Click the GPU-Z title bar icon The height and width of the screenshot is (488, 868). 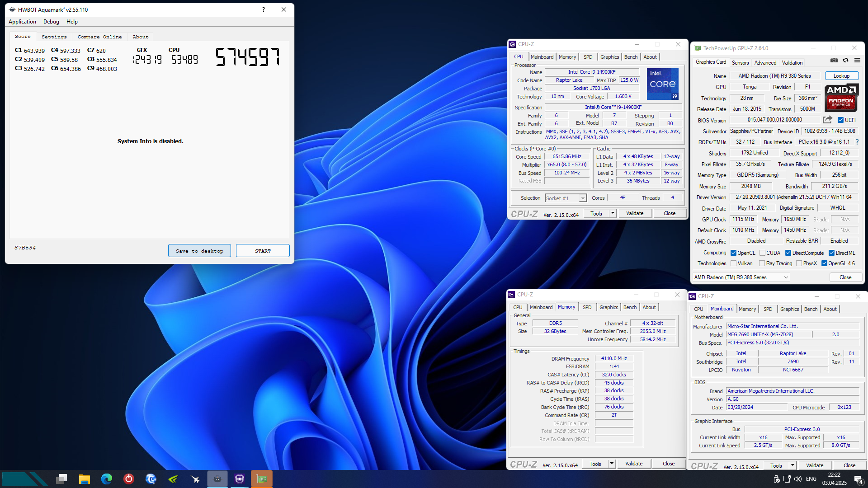(x=698, y=48)
